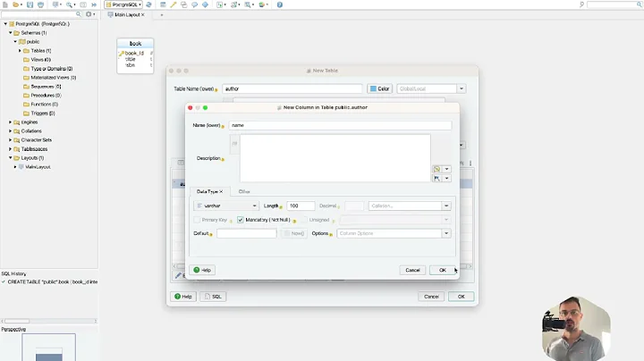Click the database print icon in toolbar
Image resolution: width=644 pixels, height=361 pixels.
(40, 4)
